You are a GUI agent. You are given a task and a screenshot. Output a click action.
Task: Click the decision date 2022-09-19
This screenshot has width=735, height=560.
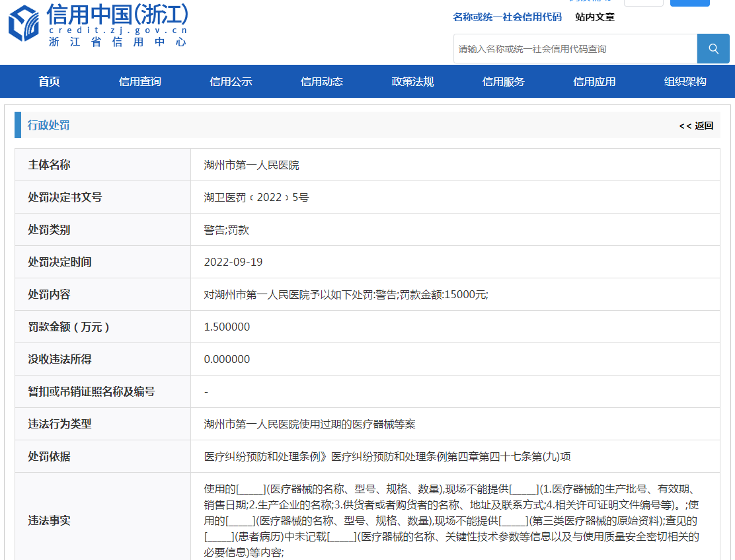(x=233, y=262)
